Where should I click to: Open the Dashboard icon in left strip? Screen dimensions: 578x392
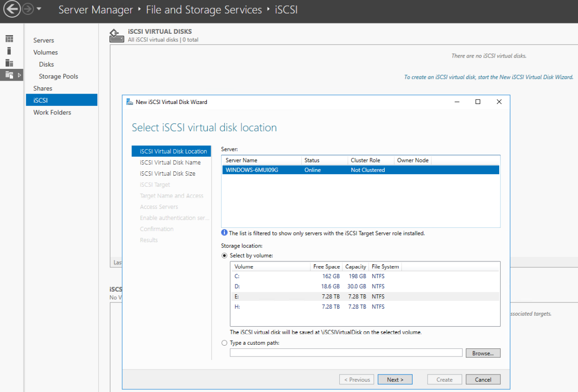[9, 39]
